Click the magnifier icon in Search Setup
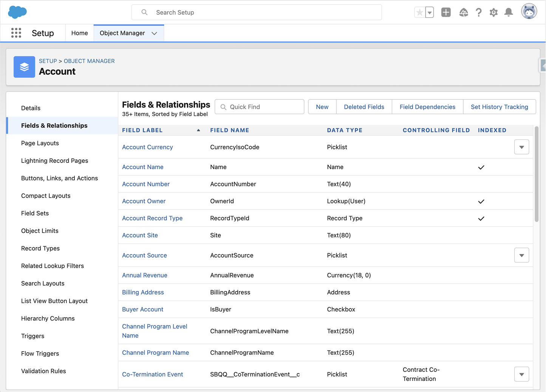546x392 pixels. (x=144, y=12)
